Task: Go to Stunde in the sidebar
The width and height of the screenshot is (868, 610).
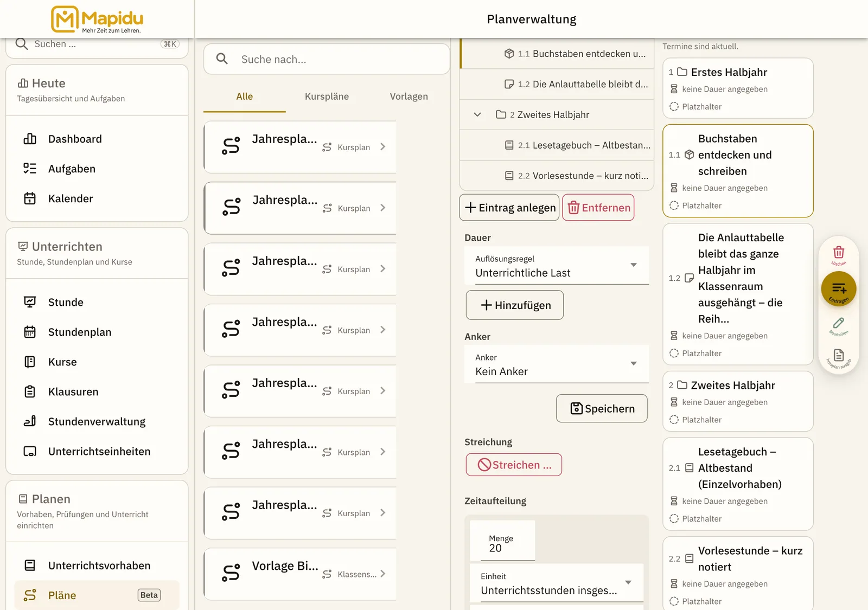Action: click(97, 302)
